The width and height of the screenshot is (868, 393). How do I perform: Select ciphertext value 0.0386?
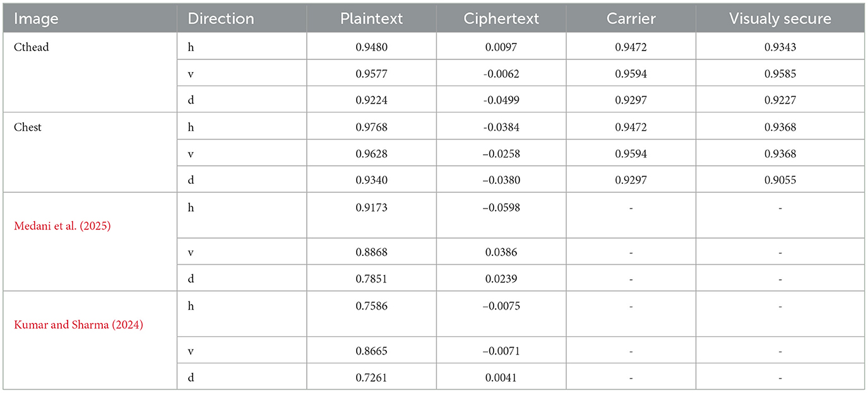pyautogui.click(x=501, y=252)
